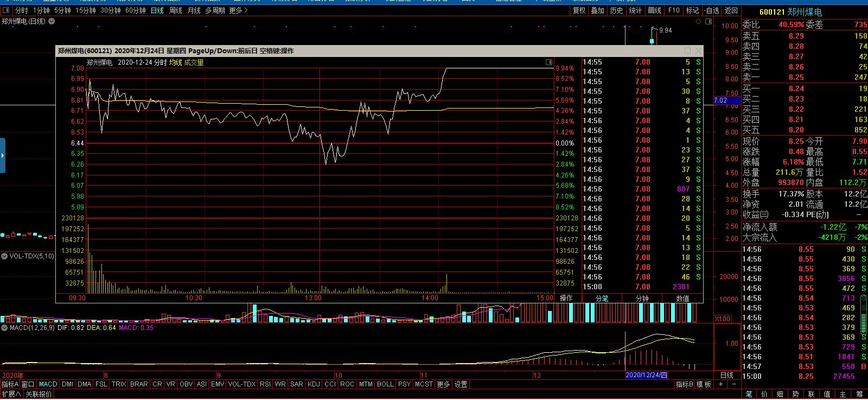Select the VOL-TDX indicator
The height and width of the screenshot is (400, 868).
coord(242,384)
